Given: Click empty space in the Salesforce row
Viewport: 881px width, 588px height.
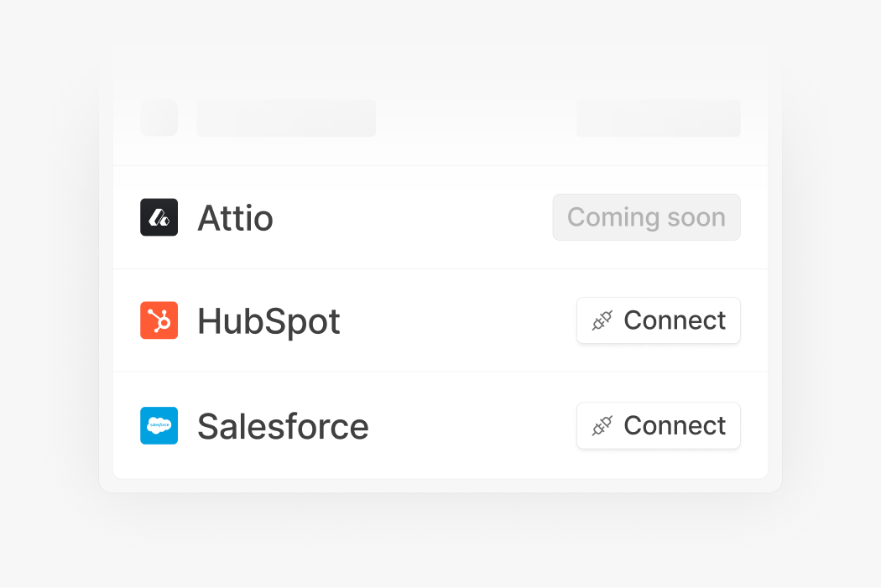Looking at the screenshot, I should pyautogui.click(x=472, y=426).
